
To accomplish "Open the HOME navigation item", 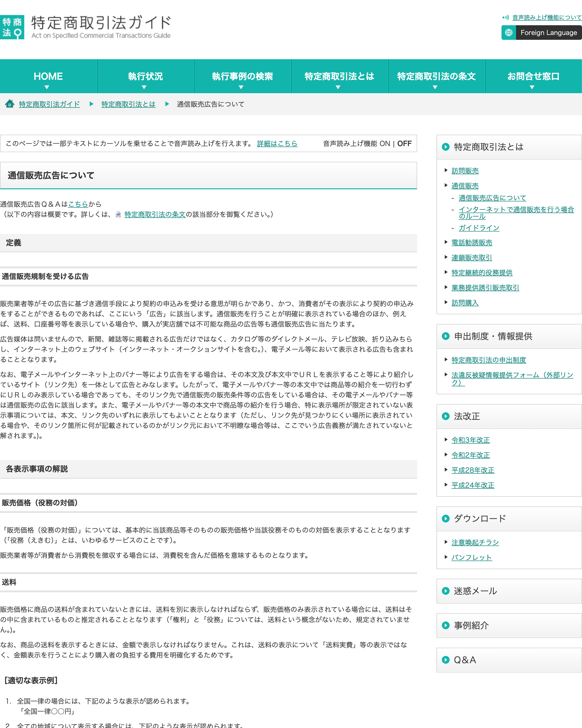I will (48, 76).
